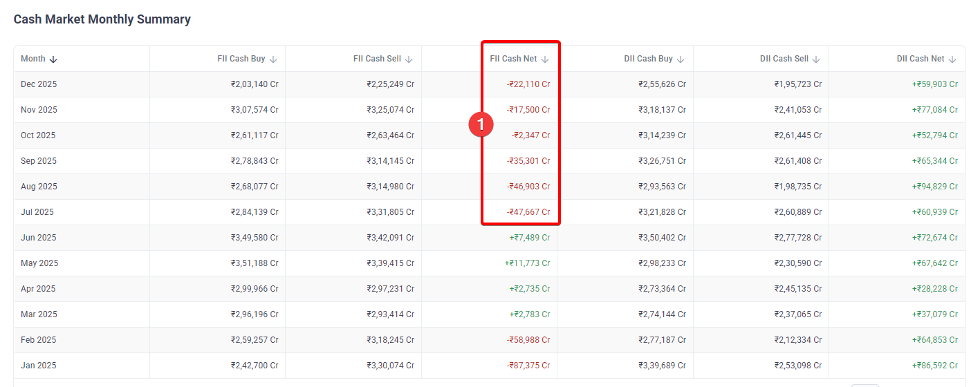Sort table by FII Cash Net arrow
This screenshot has width=980, height=387.
(545, 59)
